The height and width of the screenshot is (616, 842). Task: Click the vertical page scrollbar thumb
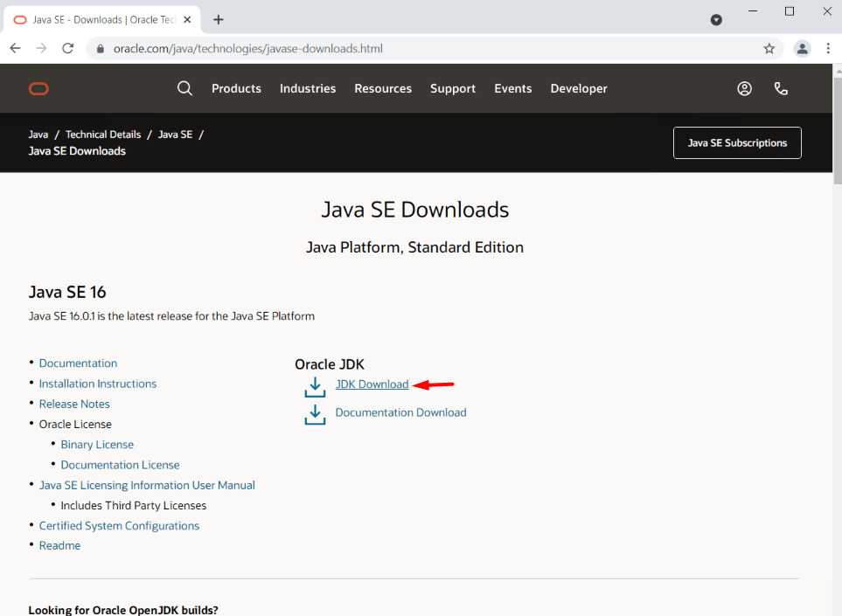click(x=837, y=130)
